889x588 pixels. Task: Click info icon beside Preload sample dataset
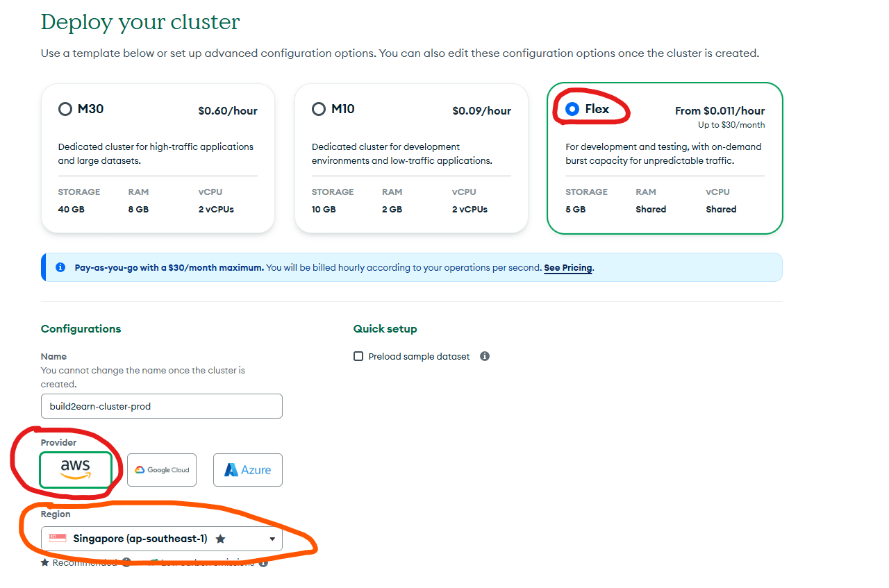pyautogui.click(x=485, y=356)
